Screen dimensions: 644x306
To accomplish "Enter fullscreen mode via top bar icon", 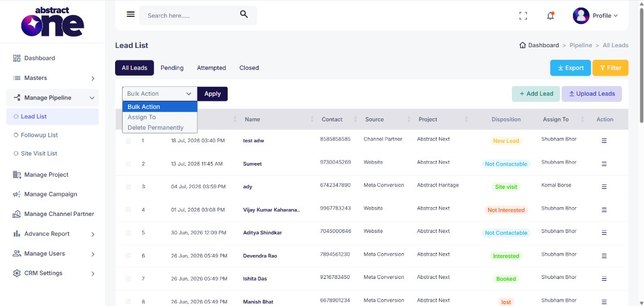I will click(523, 16).
